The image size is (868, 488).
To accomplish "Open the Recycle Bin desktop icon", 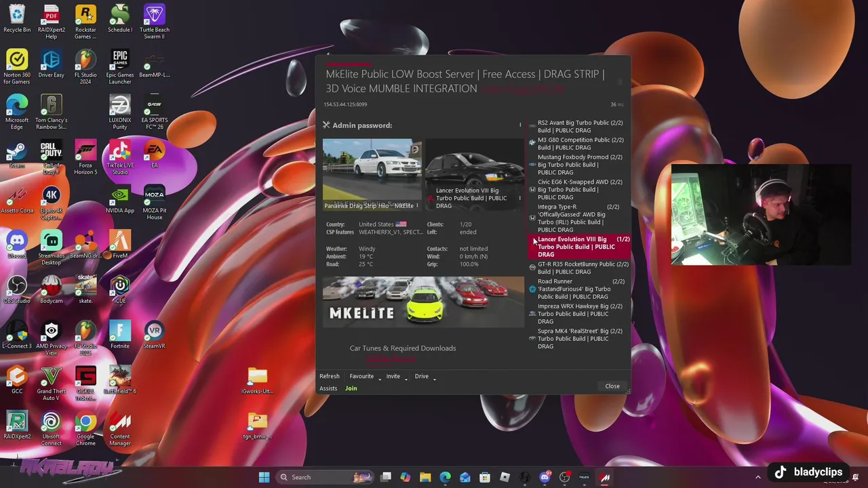I will 17,19.
